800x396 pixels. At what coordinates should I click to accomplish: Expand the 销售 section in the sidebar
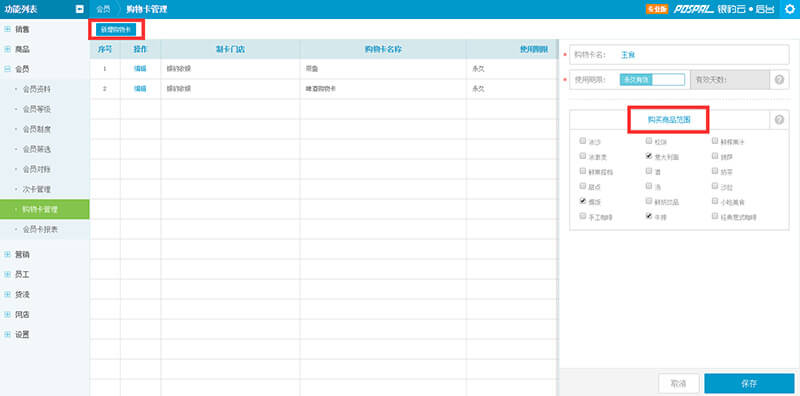pos(7,30)
